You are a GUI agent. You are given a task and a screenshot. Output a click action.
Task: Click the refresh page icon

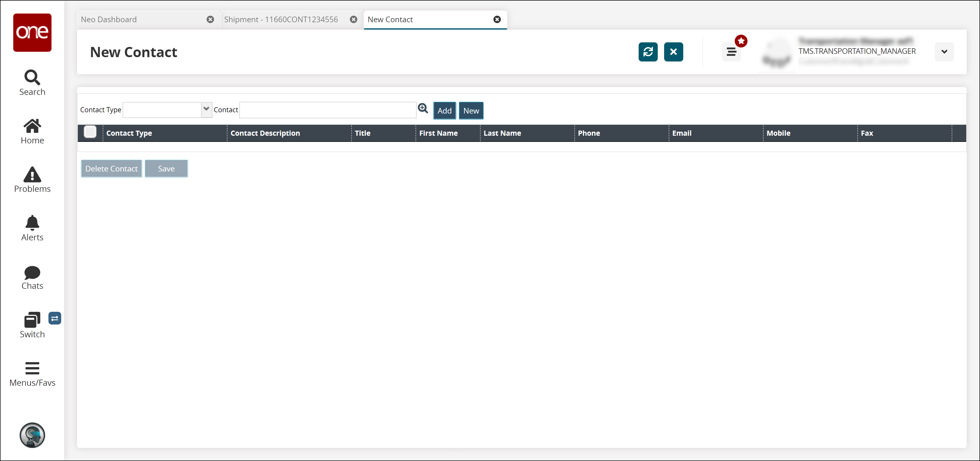[x=648, y=52]
